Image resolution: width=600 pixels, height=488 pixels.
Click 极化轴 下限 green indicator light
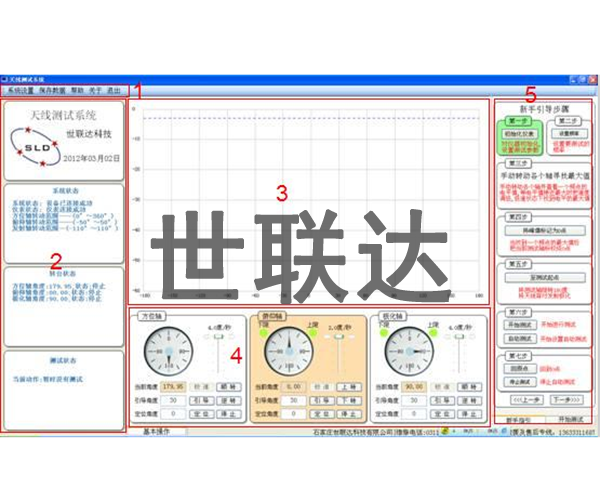pos(383,333)
